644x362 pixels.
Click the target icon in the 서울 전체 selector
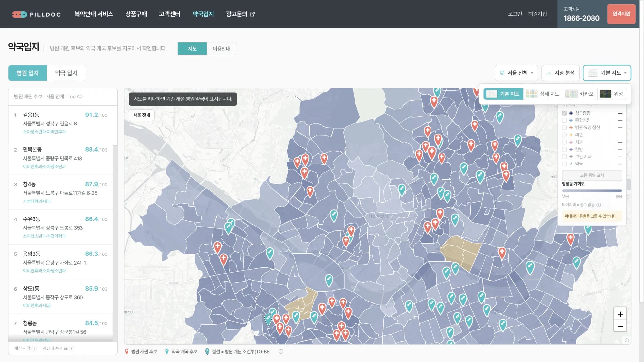pyautogui.click(x=502, y=73)
